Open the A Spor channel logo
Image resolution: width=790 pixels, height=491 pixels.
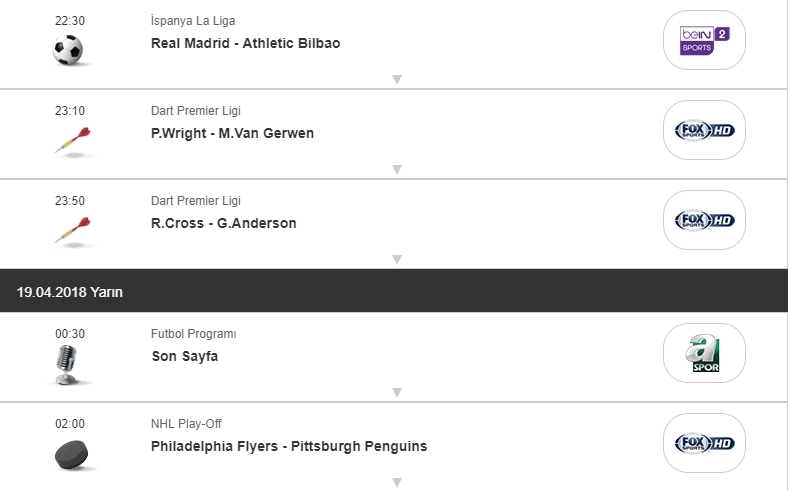[x=704, y=353]
